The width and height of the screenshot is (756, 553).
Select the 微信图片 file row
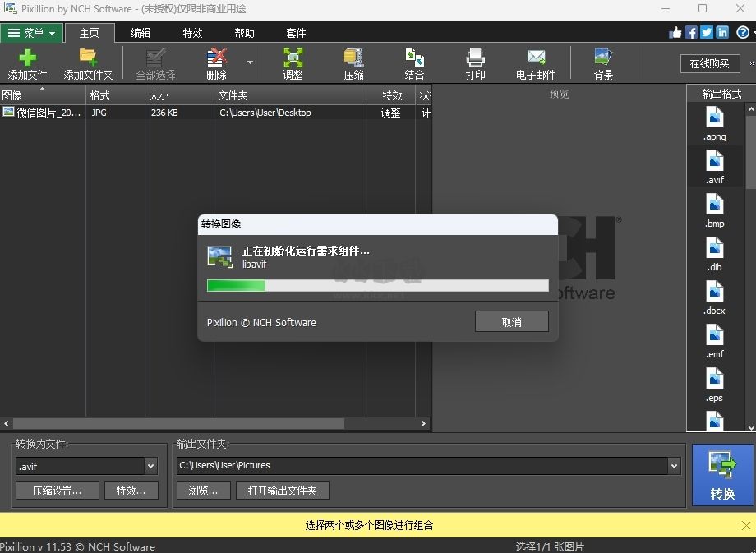[x=49, y=113]
